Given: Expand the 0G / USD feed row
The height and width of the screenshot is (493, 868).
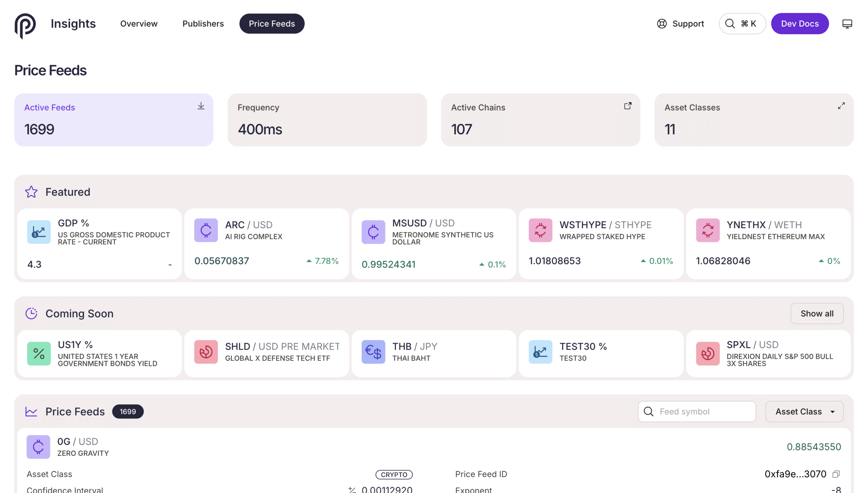Looking at the screenshot, I should (433, 447).
